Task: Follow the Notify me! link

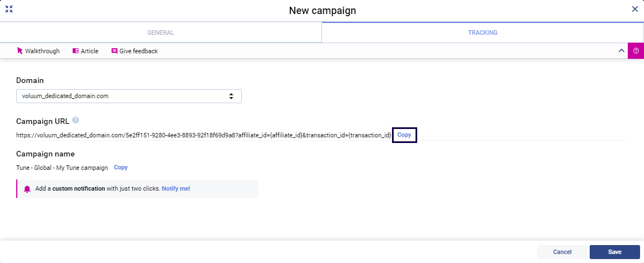Action: [x=176, y=189]
